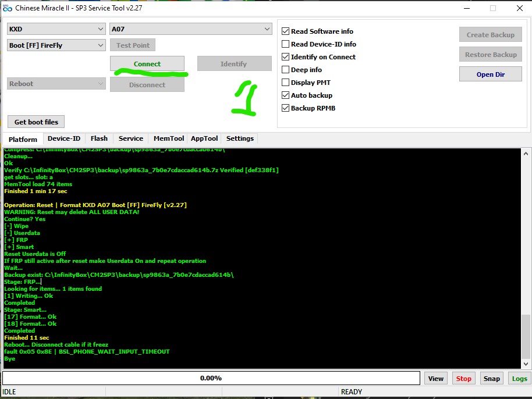Click the READY status bar text
The width and height of the screenshot is (532, 399).
[x=352, y=392]
